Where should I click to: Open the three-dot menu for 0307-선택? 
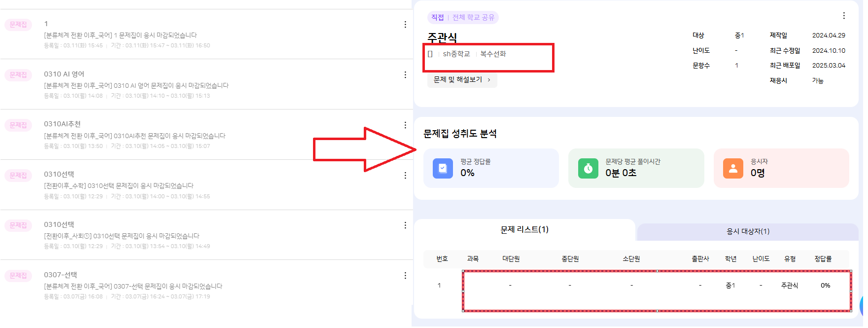(405, 276)
